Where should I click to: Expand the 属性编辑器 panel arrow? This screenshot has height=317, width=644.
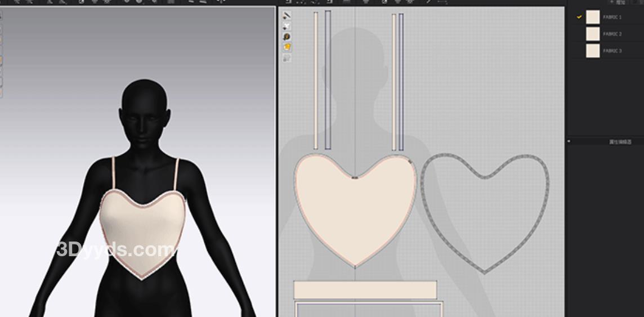coord(569,141)
